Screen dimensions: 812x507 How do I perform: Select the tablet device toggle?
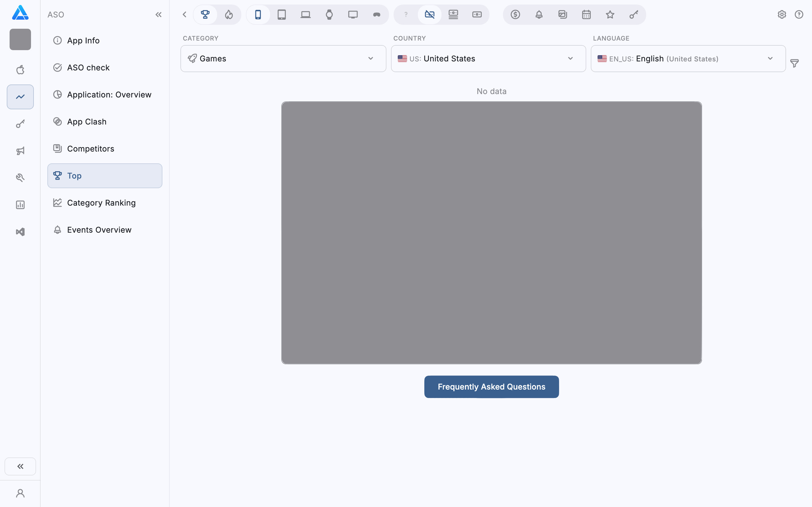coord(281,14)
